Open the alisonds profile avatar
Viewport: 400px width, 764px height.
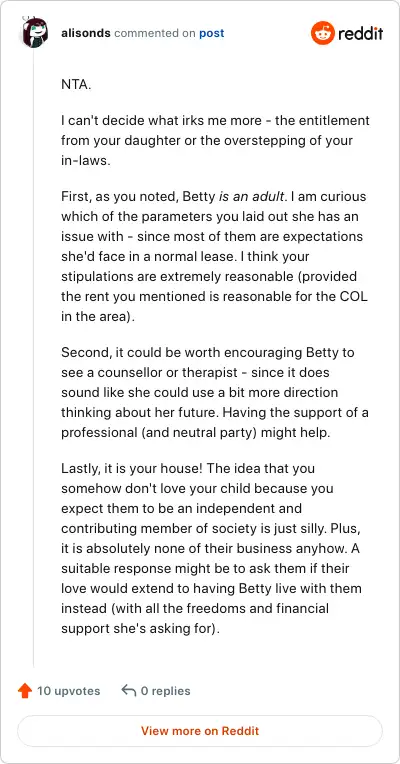34,32
